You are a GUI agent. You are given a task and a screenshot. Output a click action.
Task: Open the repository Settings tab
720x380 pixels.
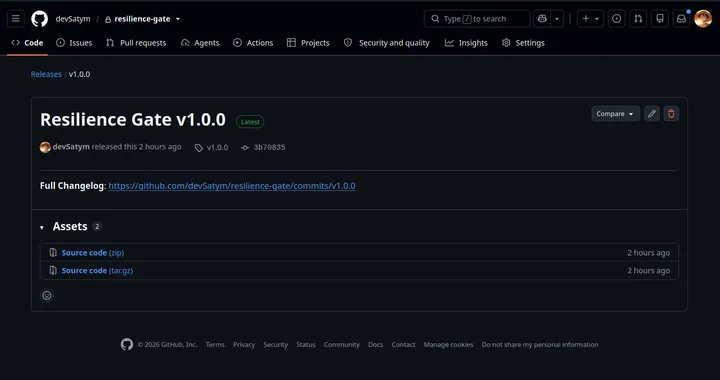(523, 43)
